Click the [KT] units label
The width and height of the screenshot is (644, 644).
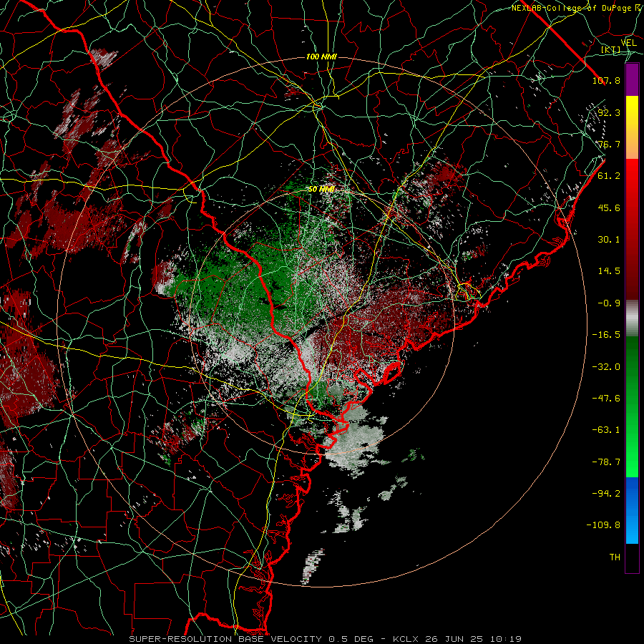coord(610,49)
